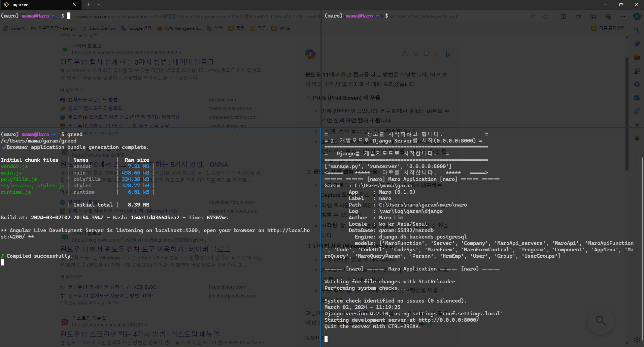Image resolution: width=644 pixels, height=347 pixels.
Task: Open the Copilot sidebar icon
Action: (637, 17)
